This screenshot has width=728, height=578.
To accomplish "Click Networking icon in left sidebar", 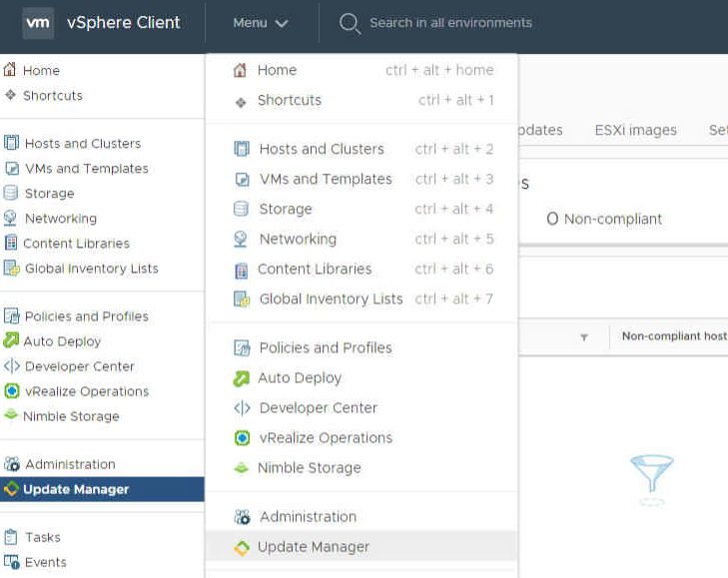I will (x=10, y=218).
